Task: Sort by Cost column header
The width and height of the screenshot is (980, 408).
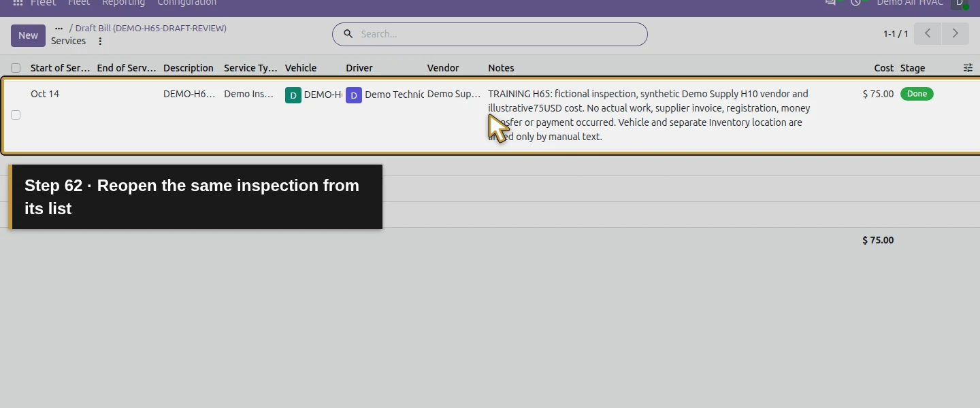Action: (x=884, y=68)
